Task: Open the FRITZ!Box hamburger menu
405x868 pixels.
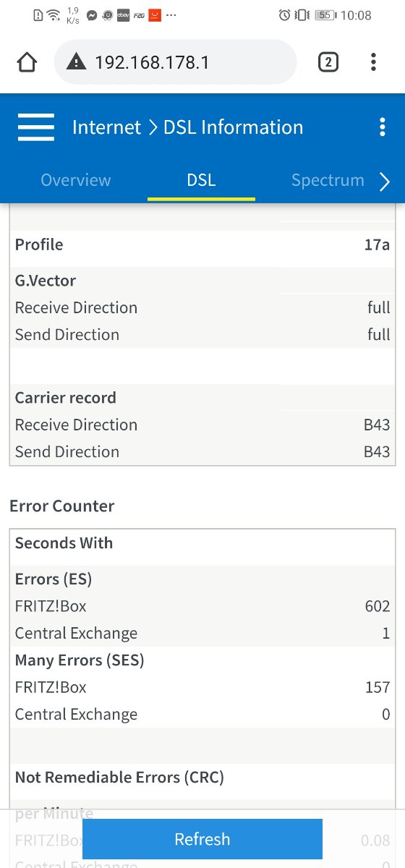Action: tap(36, 127)
